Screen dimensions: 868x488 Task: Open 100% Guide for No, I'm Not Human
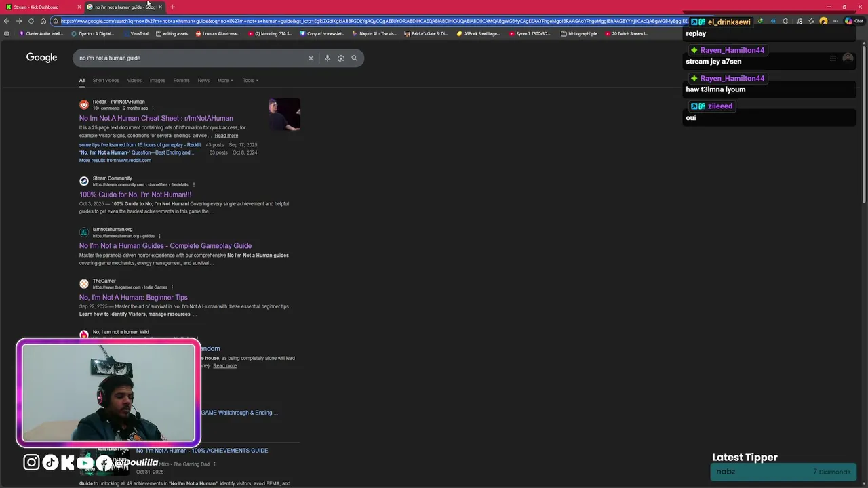135,195
